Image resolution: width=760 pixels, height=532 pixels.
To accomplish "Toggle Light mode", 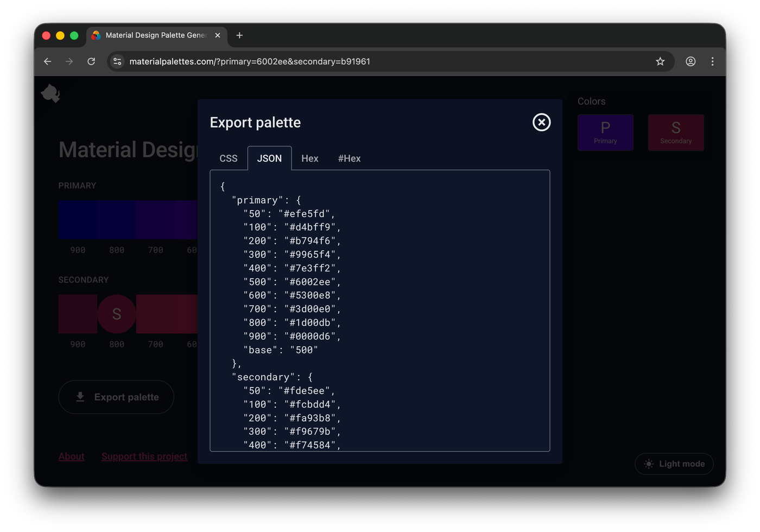I will (x=674, y=464).
